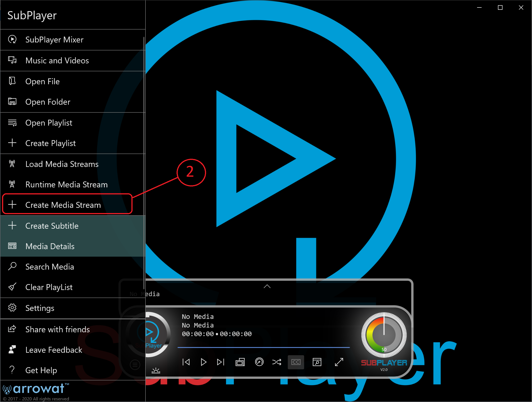Screen dimensions: 532x402
Task: Select Open Playlist entry
Action: click(73, 123)
